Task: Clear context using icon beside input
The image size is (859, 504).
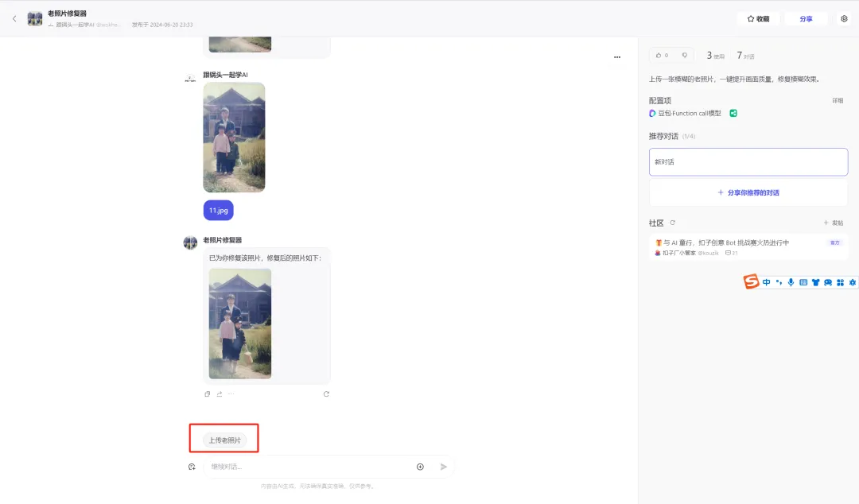Action: pos(192,467)
